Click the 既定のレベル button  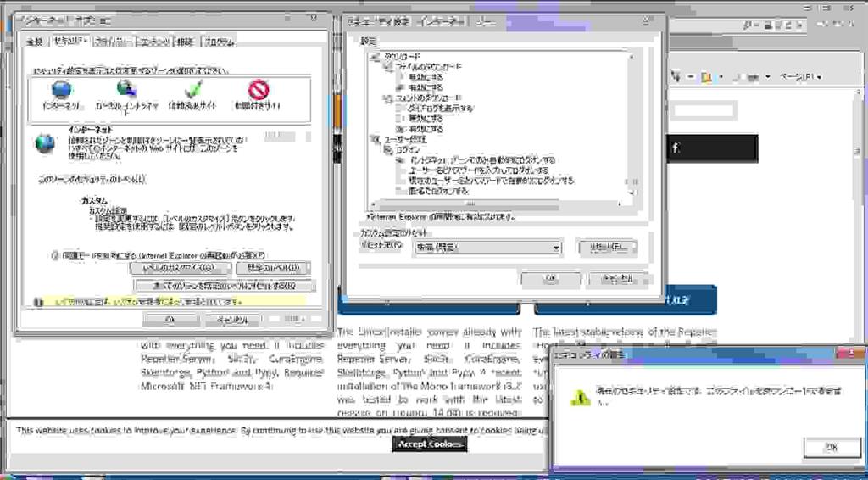(273, 269)
